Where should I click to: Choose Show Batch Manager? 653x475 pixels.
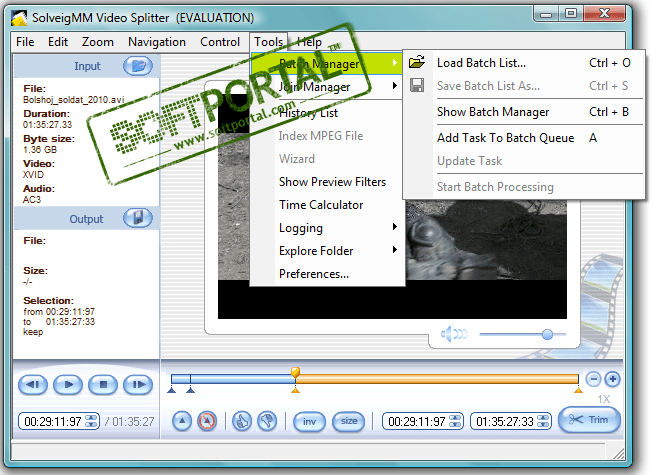(x=524, y=112)
